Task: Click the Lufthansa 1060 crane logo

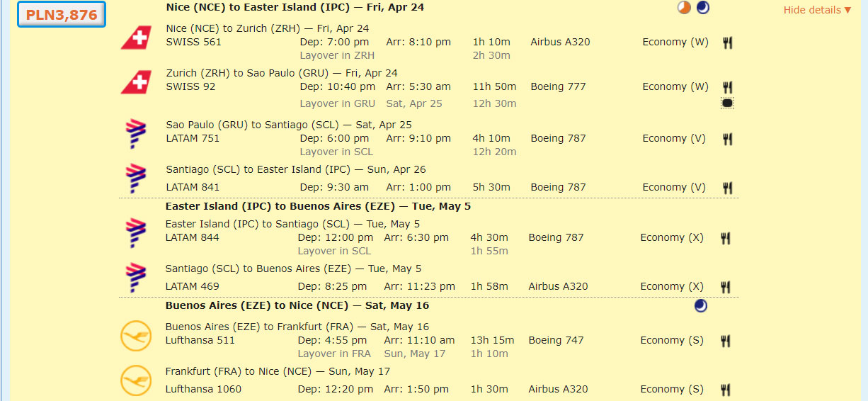Action: click(136, 380)
